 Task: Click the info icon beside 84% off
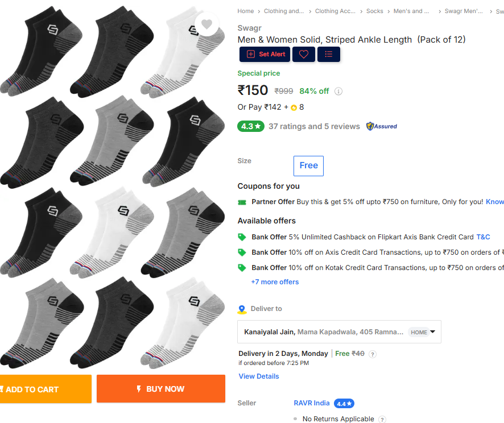(x=338, y=91)
